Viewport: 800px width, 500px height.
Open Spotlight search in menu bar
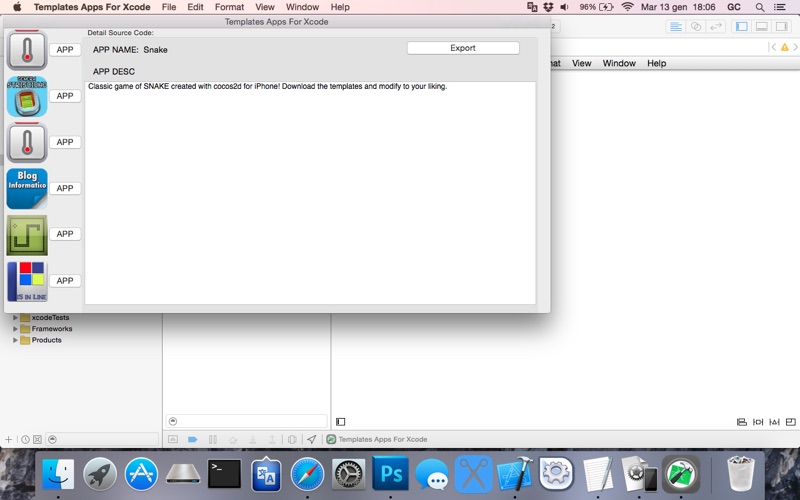760,7
